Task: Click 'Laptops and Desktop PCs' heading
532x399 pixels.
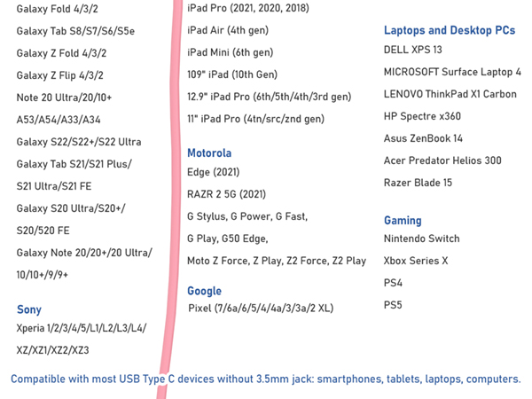Action: pyautogui.click(x=450, y=30)
